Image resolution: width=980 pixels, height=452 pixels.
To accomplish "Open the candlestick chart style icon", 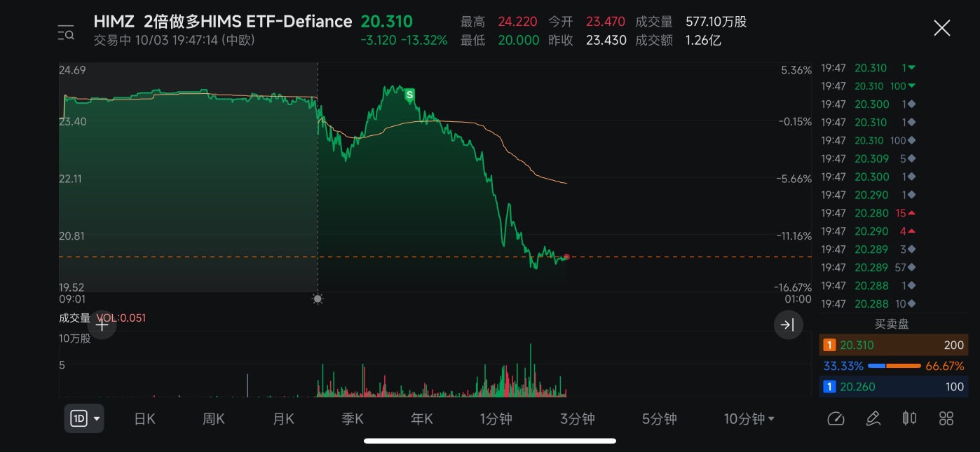I will click(909, 418).
